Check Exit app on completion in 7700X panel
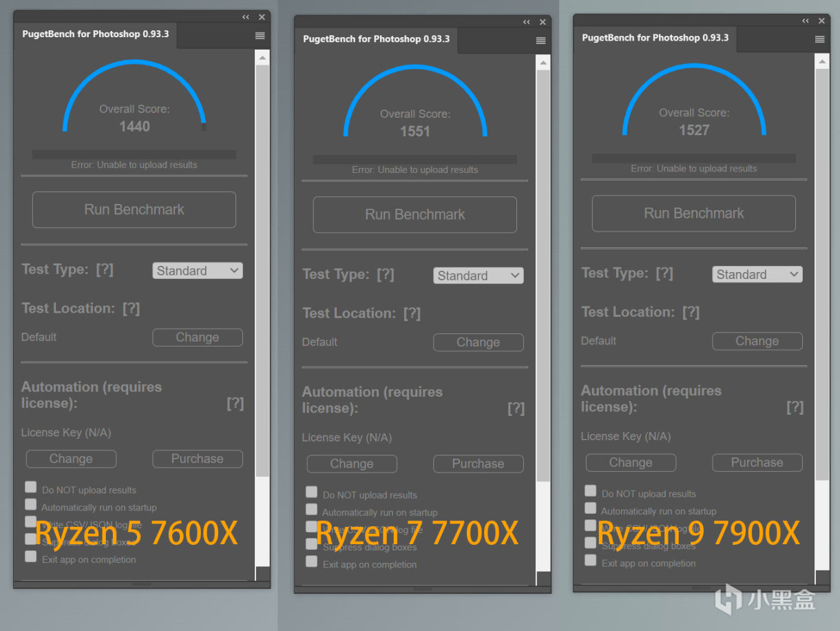 (311, 561)
